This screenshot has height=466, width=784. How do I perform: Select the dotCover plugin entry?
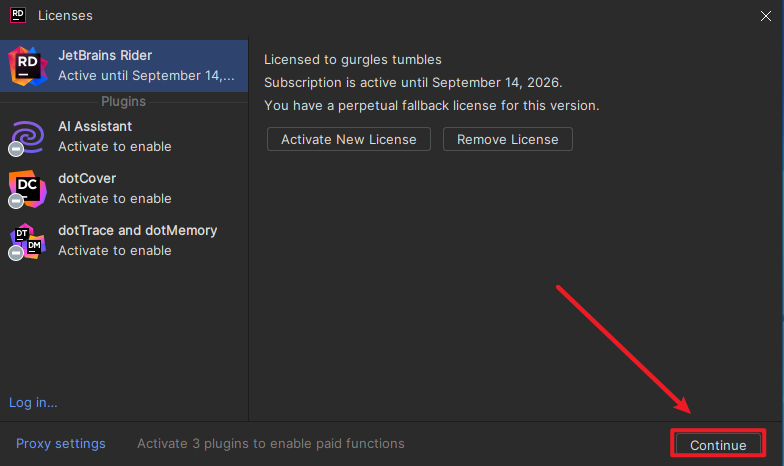(124, 188)
